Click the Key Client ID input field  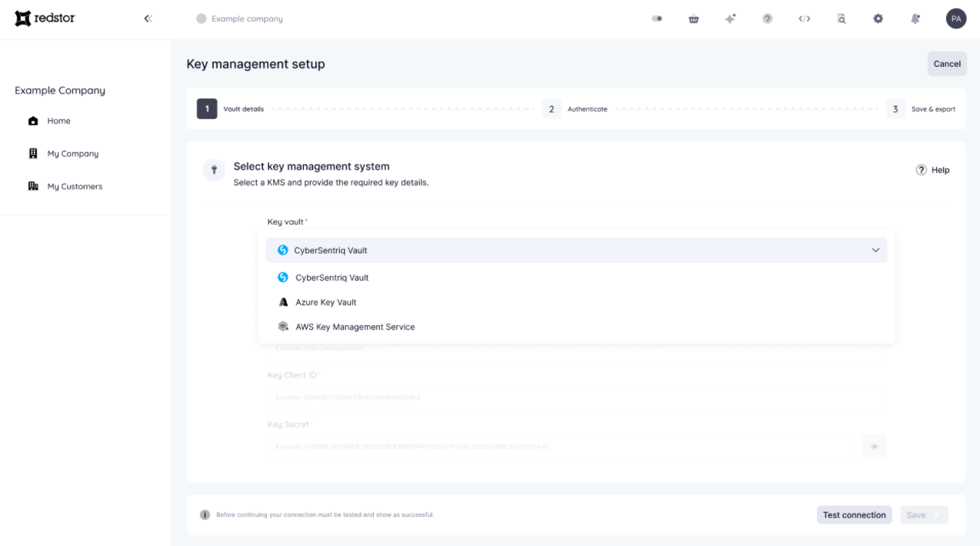click(x=576, y=398)
